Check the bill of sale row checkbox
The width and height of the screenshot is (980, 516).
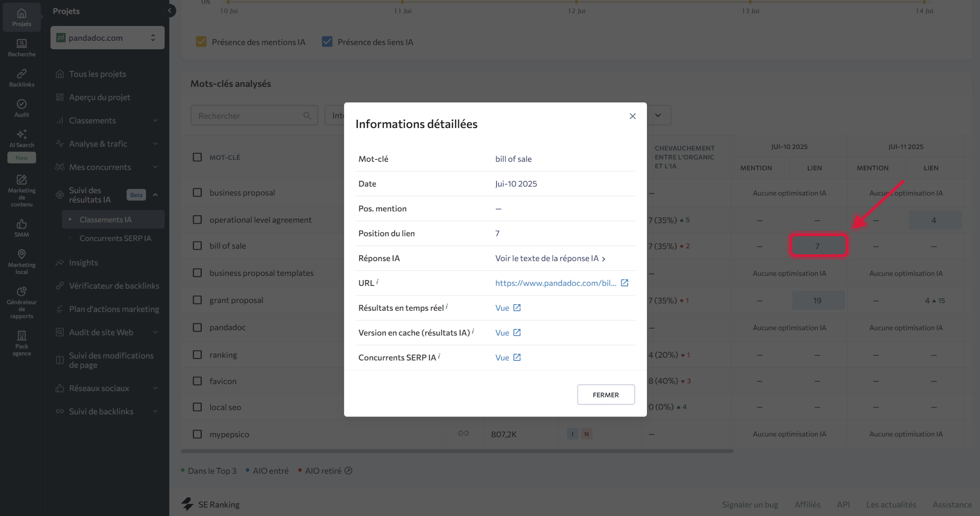(197, 246)
